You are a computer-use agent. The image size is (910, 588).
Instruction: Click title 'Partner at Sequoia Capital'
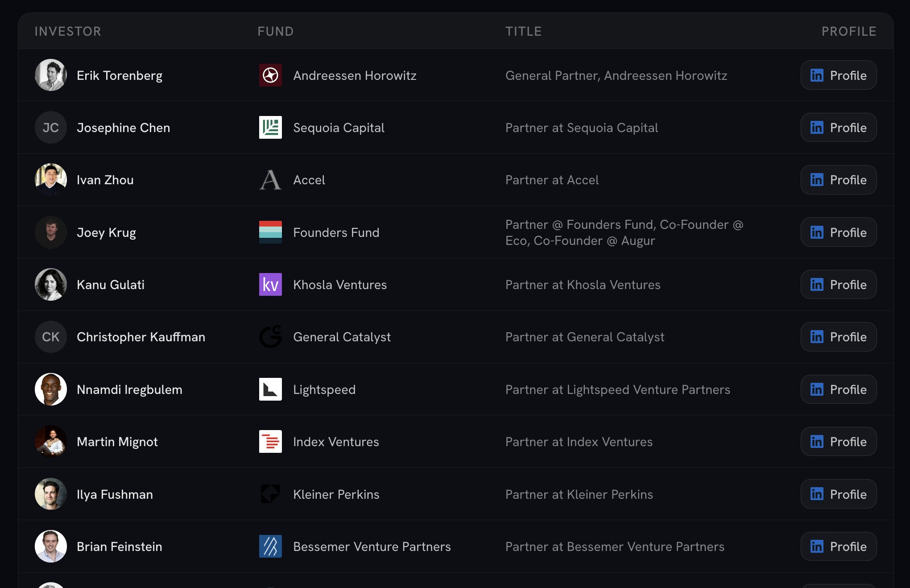(x=582, y=128)
